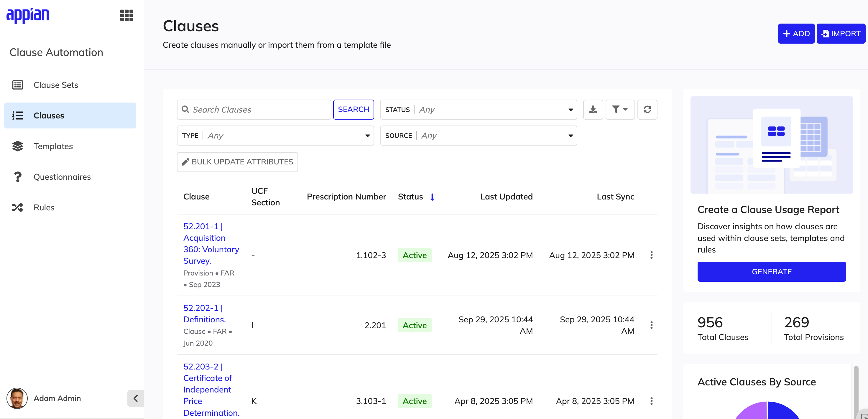The width and height of the screenshot is (868, 419).
Task: Open Clause Sets from the sidebar
Action: [x=70, y=85]
